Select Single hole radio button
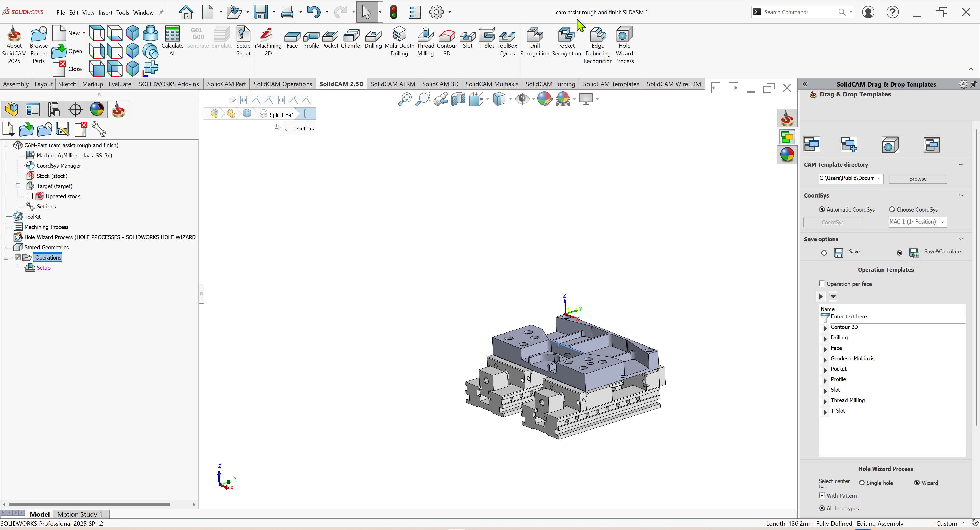 [862, 483]
